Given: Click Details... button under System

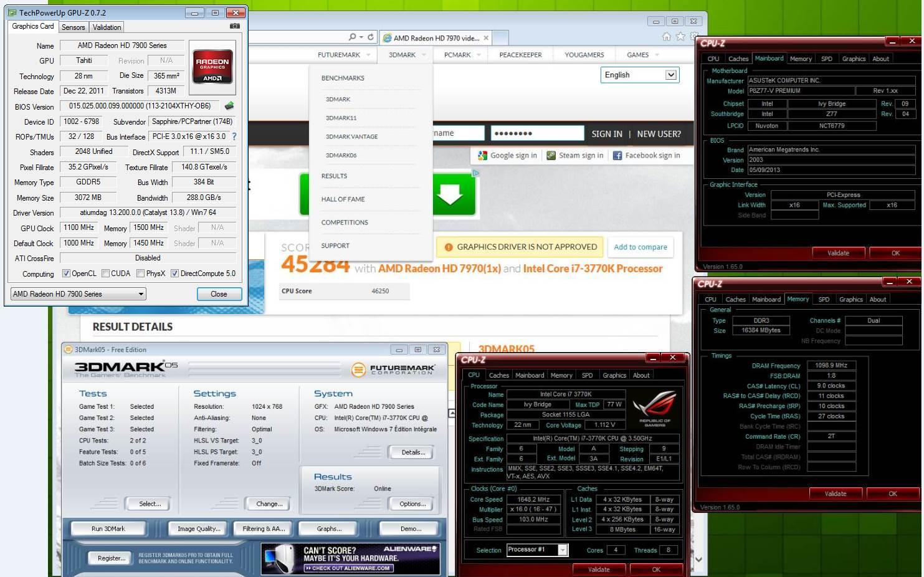Looking at the screenshot, I should pos(413,452).
